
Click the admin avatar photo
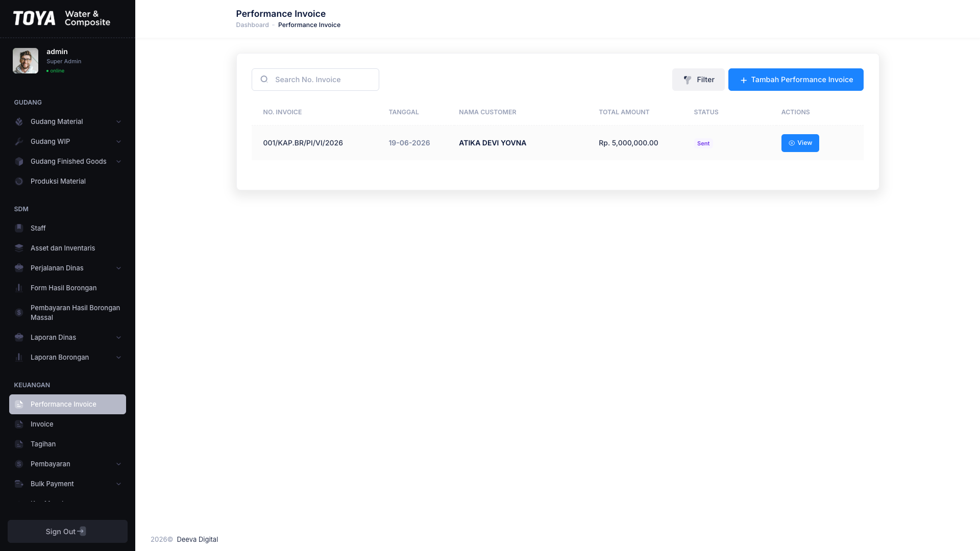(x=26, y=61)
